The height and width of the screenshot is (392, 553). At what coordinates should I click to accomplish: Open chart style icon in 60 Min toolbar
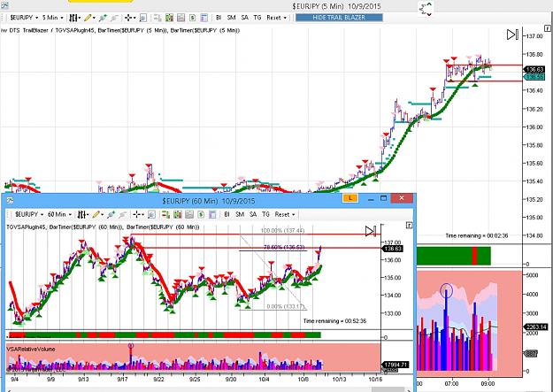tap(81, 214)
